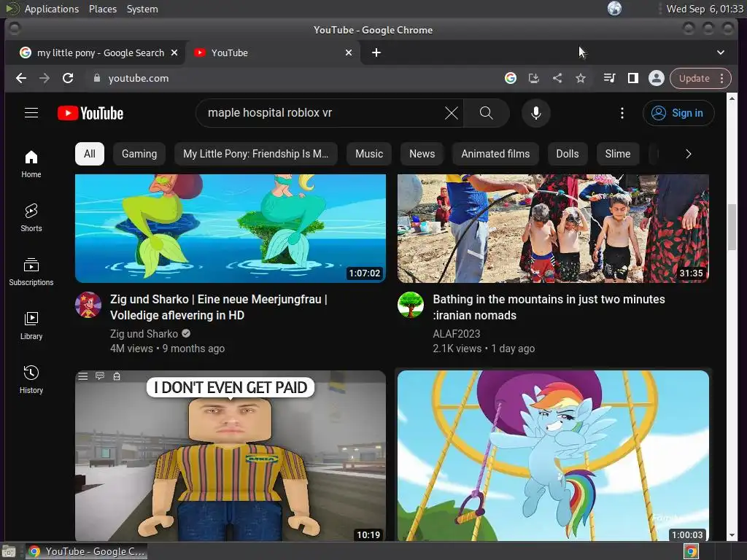747x560 pixels.
Task: Select the Slime filter chip
Action: (x=617, y=154)
